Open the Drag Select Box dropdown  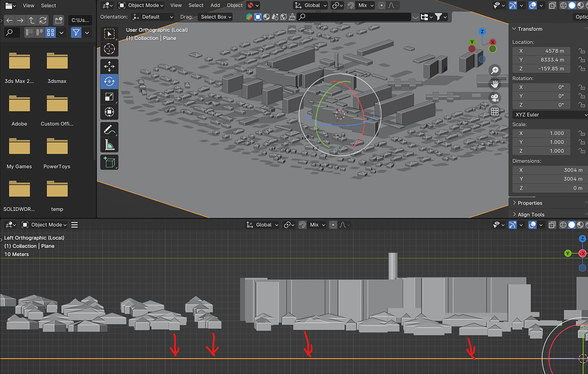click(215, 17)
